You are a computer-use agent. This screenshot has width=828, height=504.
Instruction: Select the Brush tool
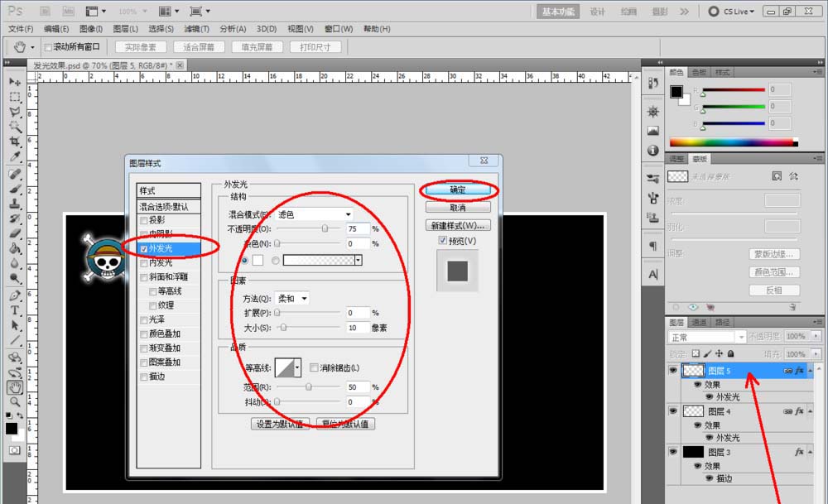pos(15,189)
